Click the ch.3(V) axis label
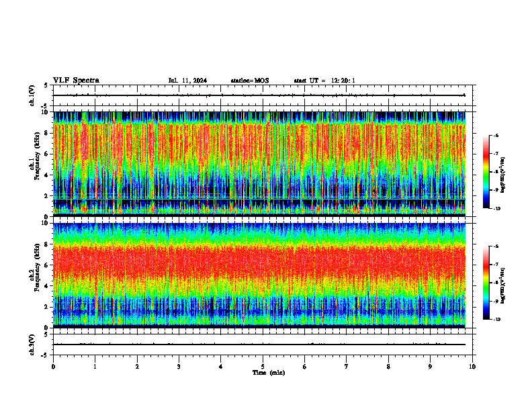The height and width of the screenshot is (411, 532). (x=32, y=345)
